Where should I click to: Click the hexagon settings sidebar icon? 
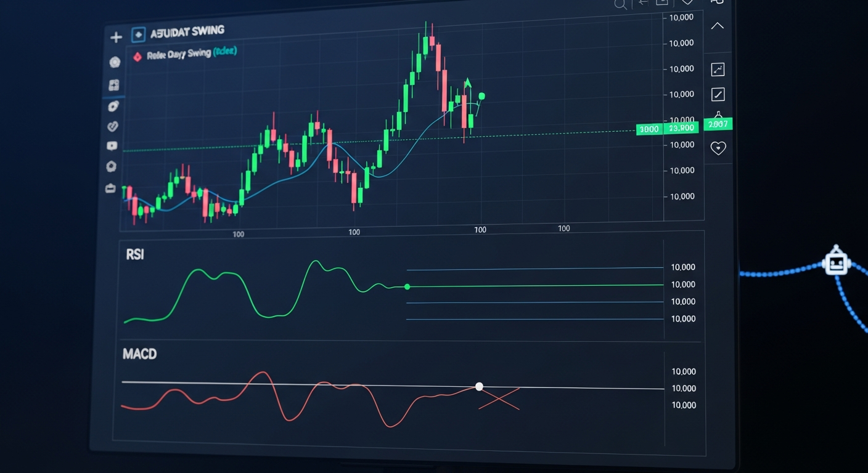pyautogui.click(x=111, y=166)
